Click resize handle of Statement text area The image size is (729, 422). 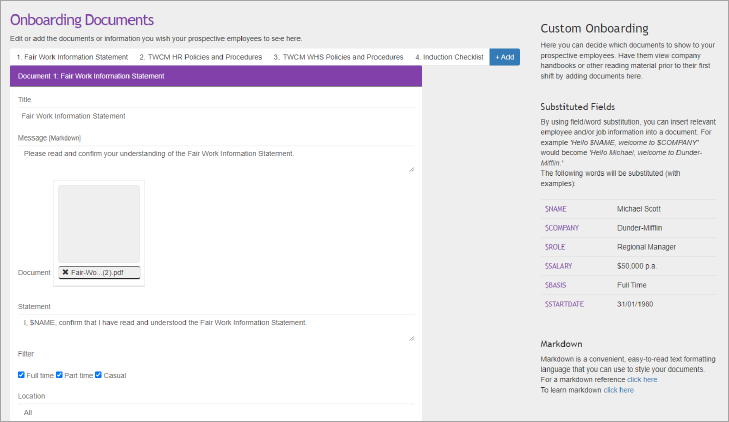[411, 338]
